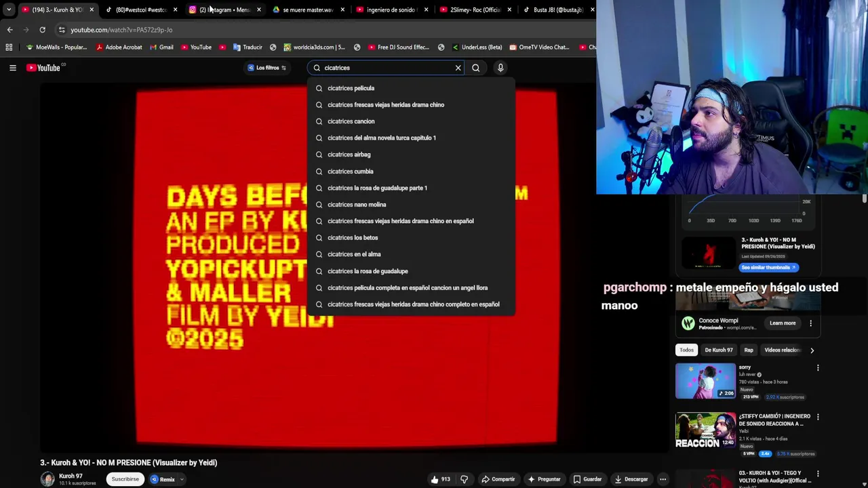Open the YouTube bookmark

pos(196,47)
